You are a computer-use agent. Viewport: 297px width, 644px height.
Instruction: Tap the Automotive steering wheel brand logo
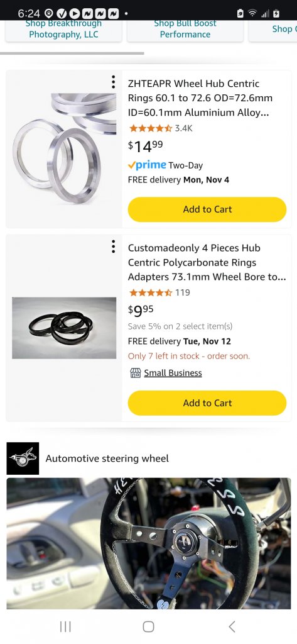coord(23,458)
